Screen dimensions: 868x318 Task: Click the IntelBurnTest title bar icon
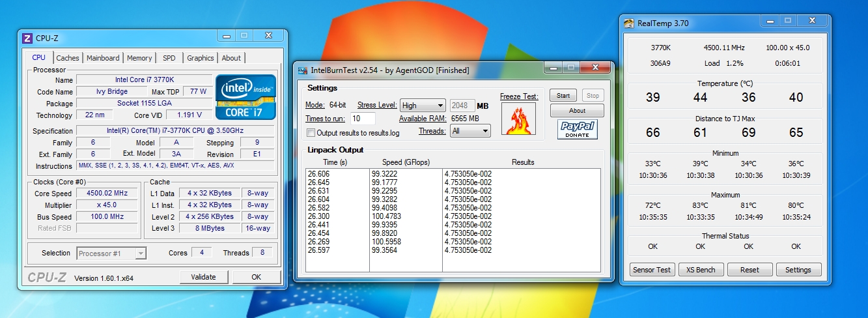pyautogui.click(x=303, y=70)
